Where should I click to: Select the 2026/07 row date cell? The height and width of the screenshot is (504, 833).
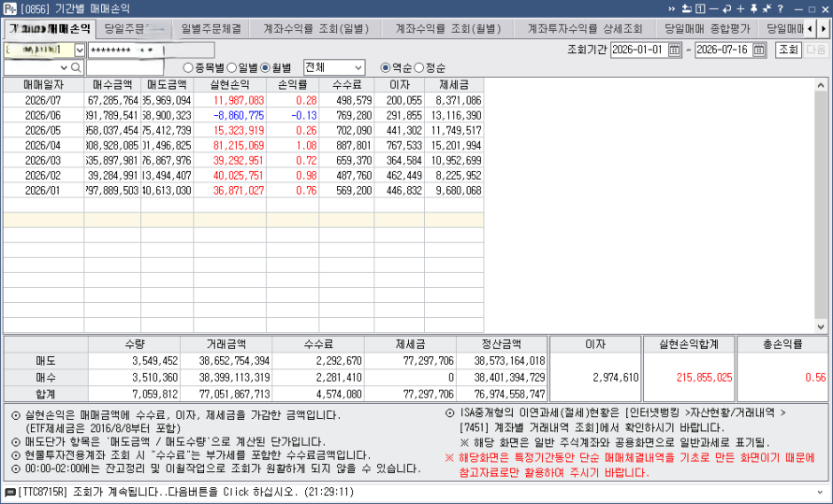[x=44, y=100]
